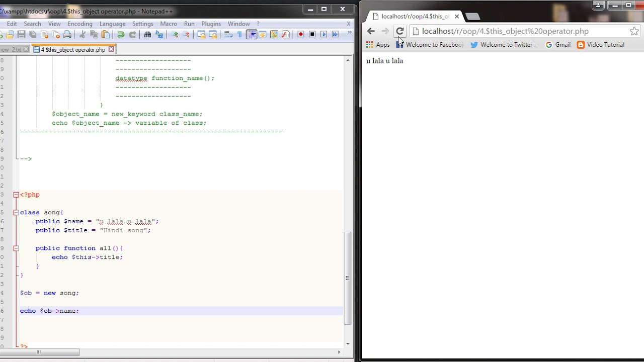Open the Window menu
644x362 pixels.
[x=238, y=24]
